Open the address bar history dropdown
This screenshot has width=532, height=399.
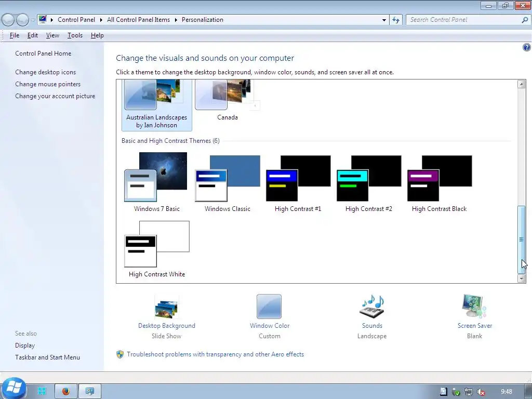[x=384, y=20]
